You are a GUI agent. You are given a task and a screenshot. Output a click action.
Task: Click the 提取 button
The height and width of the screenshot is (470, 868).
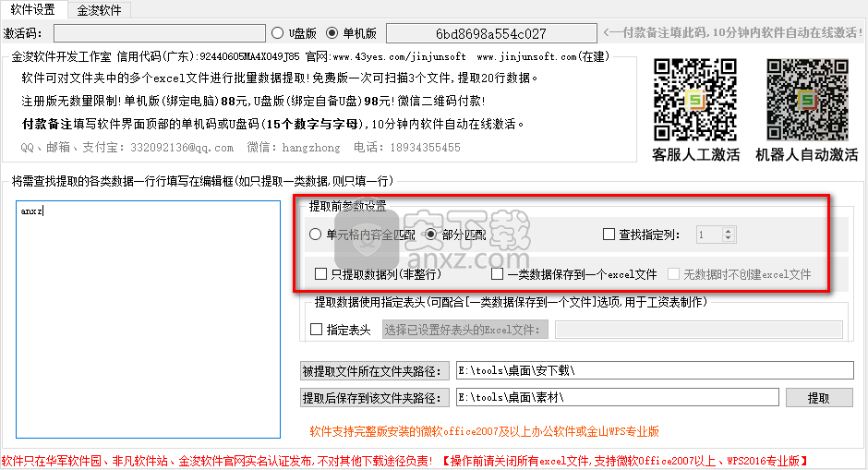click(819, 398)
